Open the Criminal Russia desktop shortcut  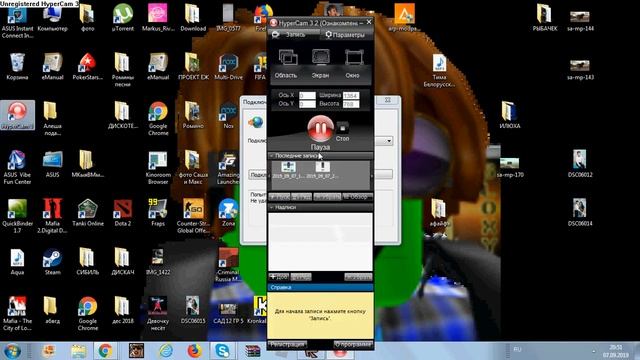pos(228,265)
